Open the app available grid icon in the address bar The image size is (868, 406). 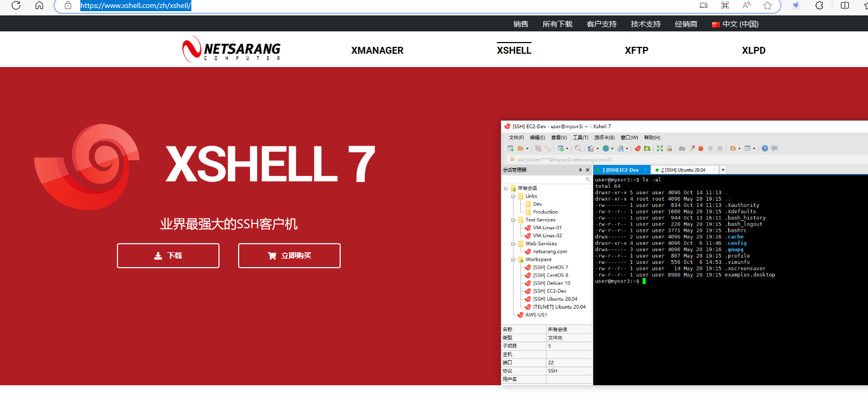pos(725,5)
